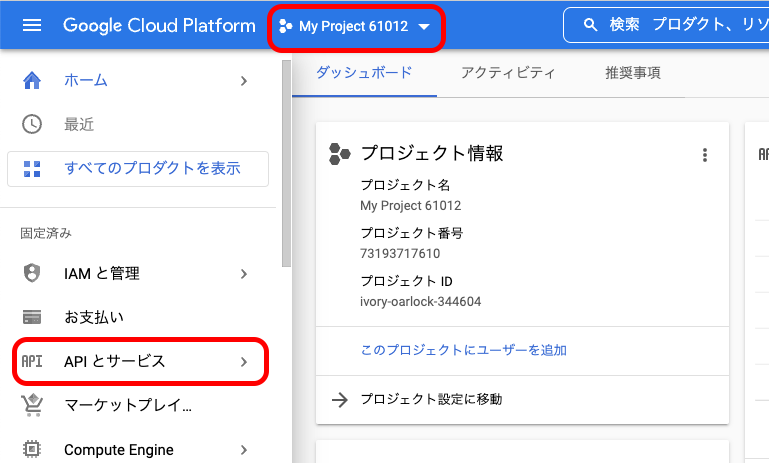Expand the APIとサービス submenu chevron
The image size is (769, 463).
tap(244, 361)
